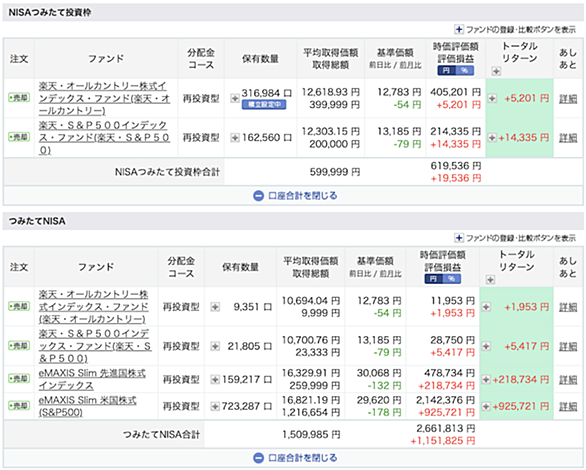
Task: Click sell button for eMAXIS Slim 先進国株式 row
Action: [x=19, y=378]
